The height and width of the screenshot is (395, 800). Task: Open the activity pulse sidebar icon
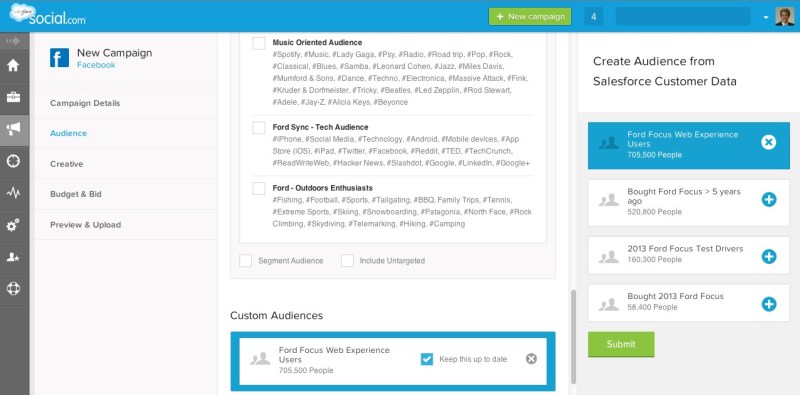(x=14, y=193)
